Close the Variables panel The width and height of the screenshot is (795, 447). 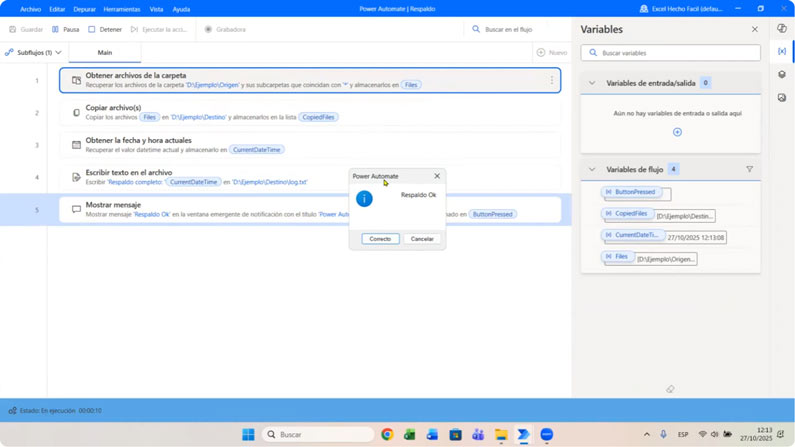click(x=754, y=29)
